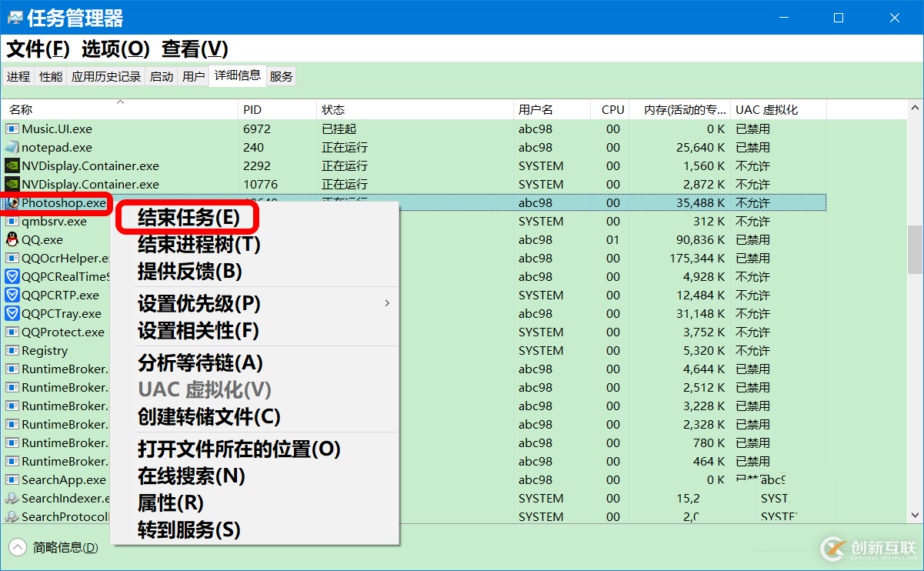Screen dimensions: 924x571
Task: Sort processes by the CPU column header
Action: pyautogui.click(x=612, y=109)
